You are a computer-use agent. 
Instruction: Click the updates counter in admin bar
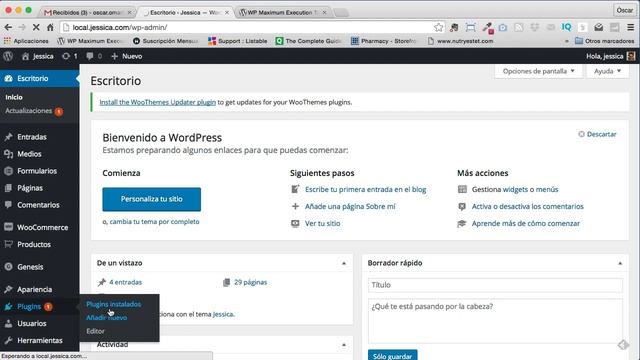pos(69,56)
